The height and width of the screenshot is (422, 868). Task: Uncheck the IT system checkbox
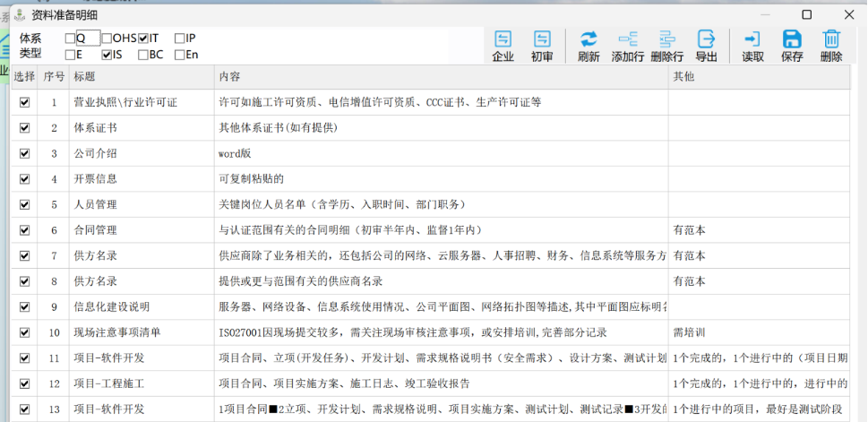143,39
